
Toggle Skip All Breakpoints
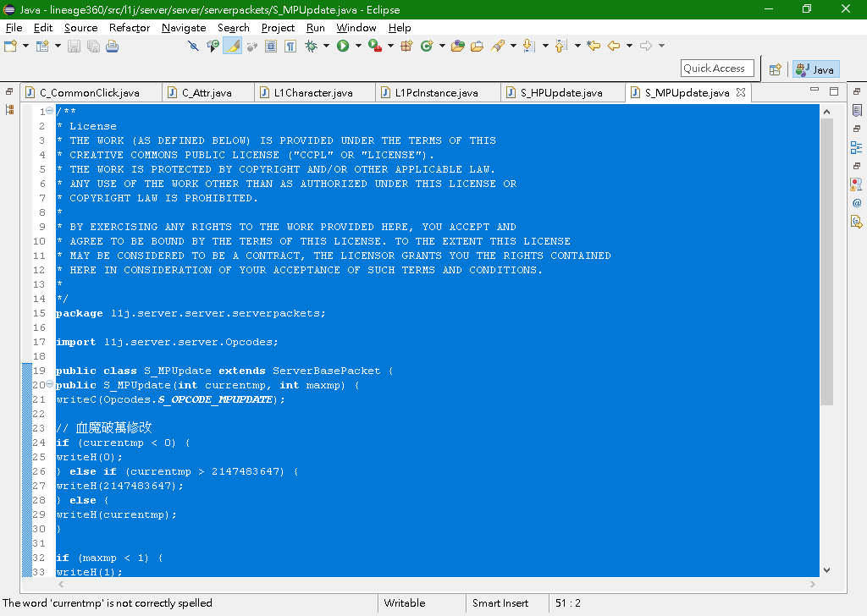[x=193, y=47]
